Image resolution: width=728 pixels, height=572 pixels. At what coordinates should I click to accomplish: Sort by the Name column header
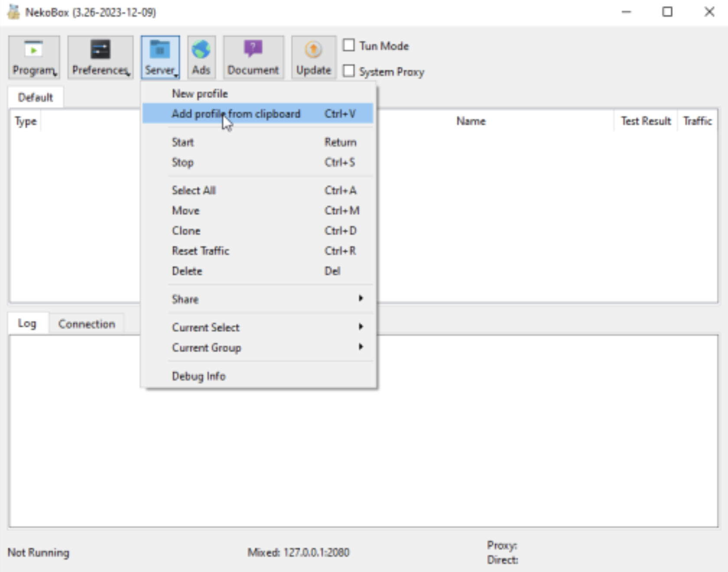point(471,121)
